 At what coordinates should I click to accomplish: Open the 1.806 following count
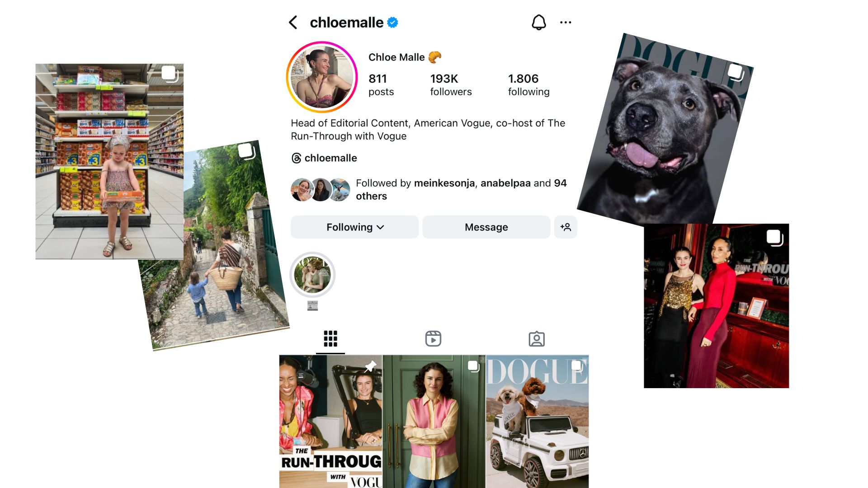528,84
